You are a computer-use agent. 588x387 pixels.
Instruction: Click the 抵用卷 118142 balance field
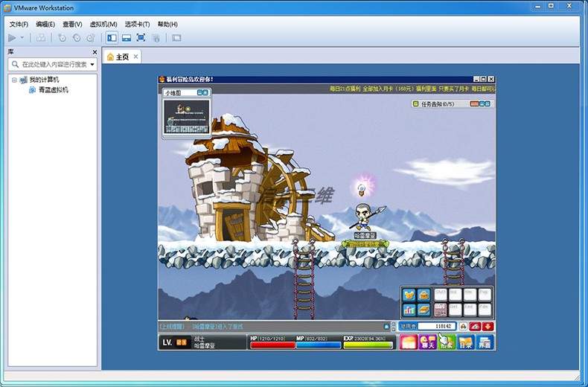coord(428,326)
